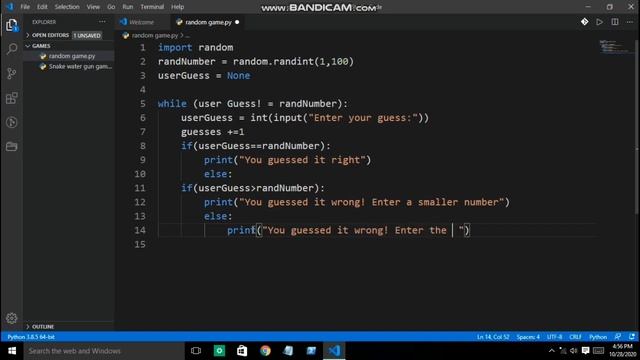Click the Visual Studio Code taskbar icon
Screen dimensions: 640x360
coord(334,351)
